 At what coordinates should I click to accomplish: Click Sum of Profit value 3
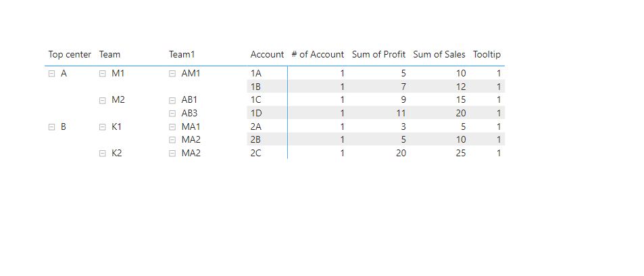tap(403, 127)
